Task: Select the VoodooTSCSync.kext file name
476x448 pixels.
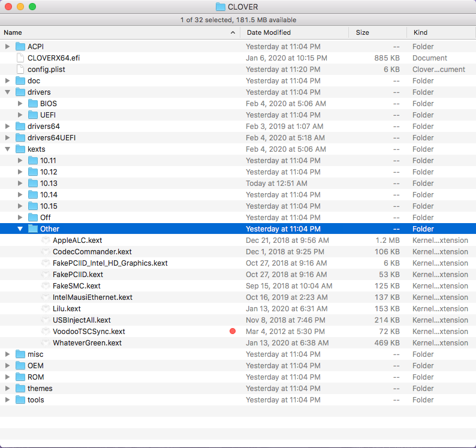Action: pyautogui.click(x=89, y=332)
